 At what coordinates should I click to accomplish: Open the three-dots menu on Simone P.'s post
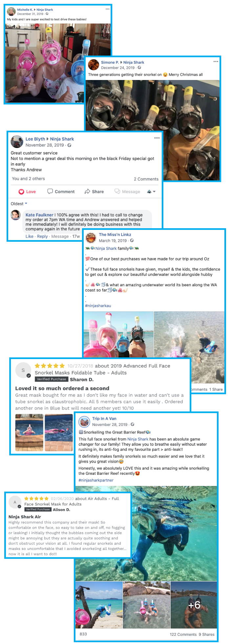(x=216, y=61)
